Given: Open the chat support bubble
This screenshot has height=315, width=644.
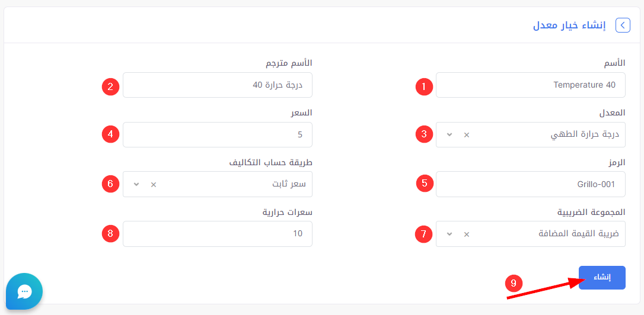Looking at the screenshot, I should tap(24, 291).
